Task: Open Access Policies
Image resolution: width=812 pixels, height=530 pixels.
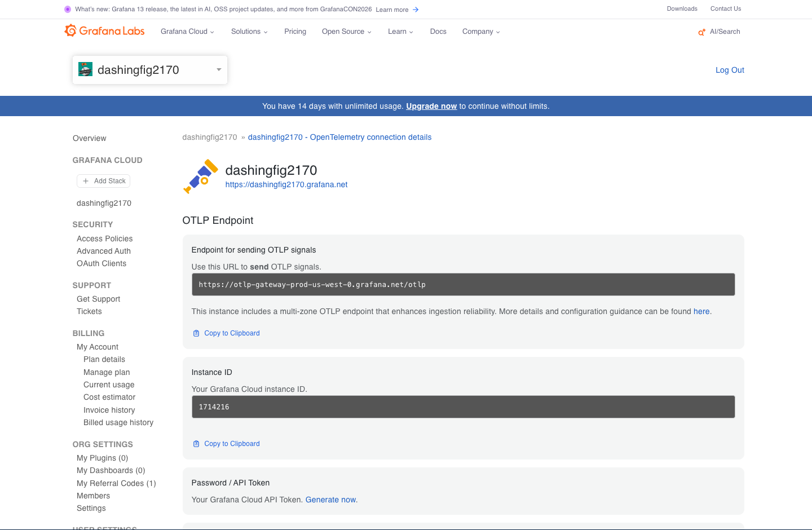Action: pos(105,238)
